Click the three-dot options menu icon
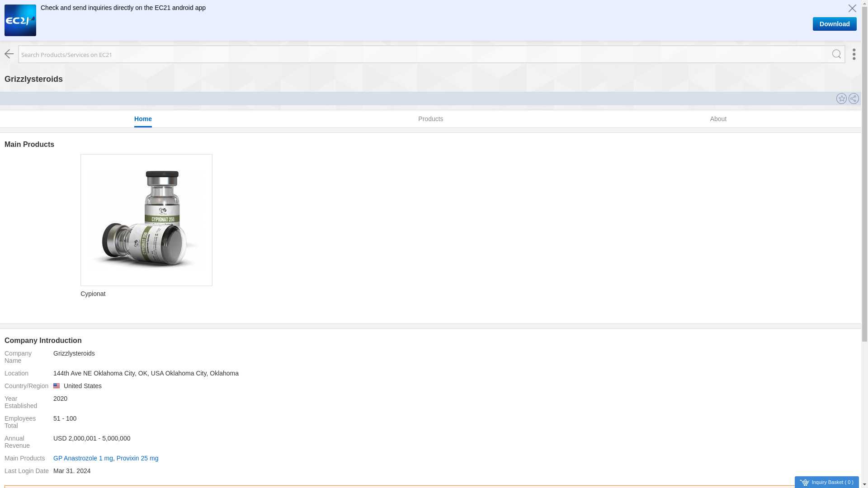This screenshot has width=868, height=488. (x=854, y=54)
